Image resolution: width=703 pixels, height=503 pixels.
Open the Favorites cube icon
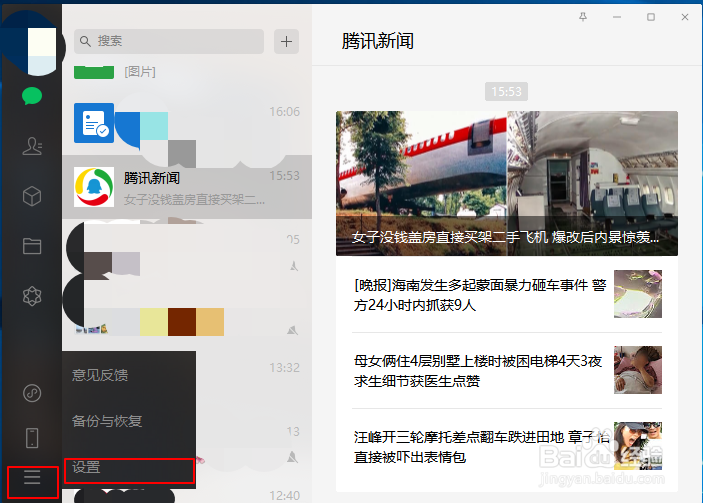[32, 196]
